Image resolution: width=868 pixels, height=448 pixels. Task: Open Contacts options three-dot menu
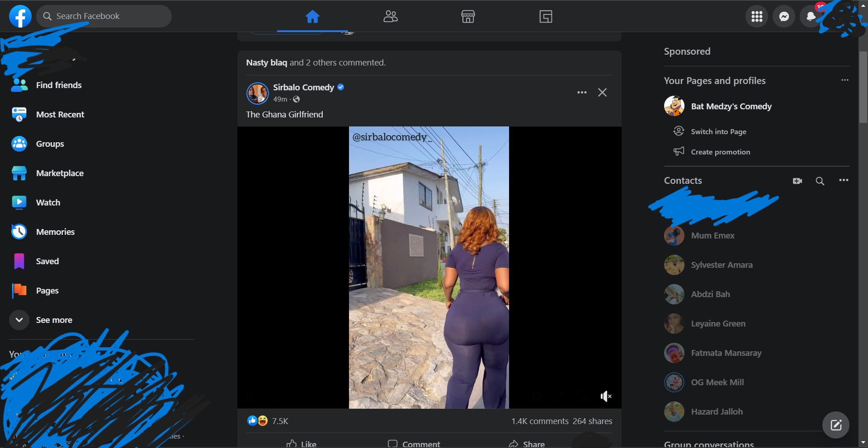[844, 181]
